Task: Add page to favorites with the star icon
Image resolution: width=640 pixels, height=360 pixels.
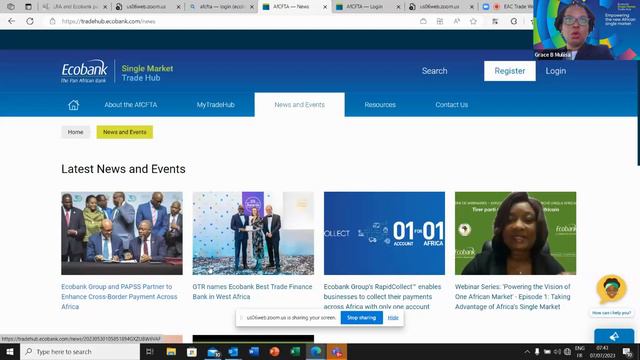Action: pyautogui.click(x=473, y=21)
